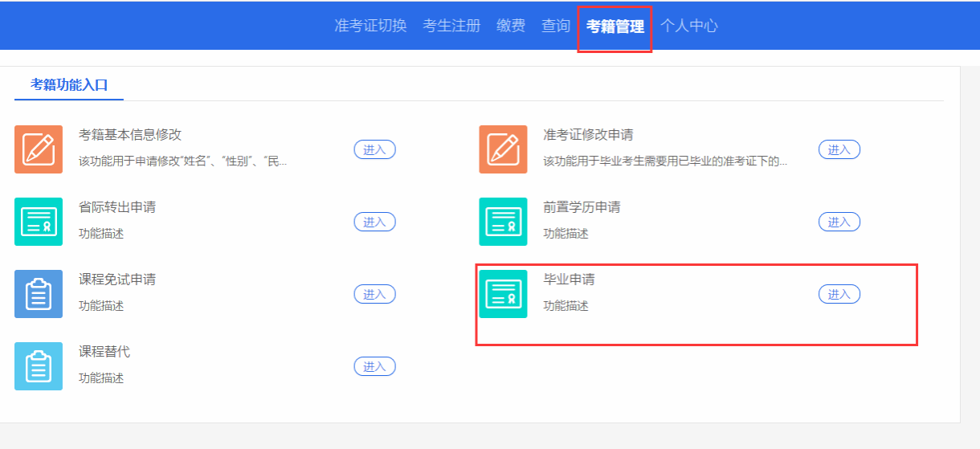Viewport: 980px width, 449px height.
Task: Open the 准考证切换 menu item
Action: pos(370,26)
